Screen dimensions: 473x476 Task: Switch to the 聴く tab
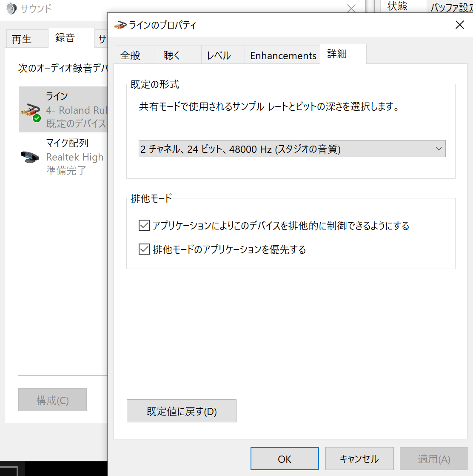point(180,55)
